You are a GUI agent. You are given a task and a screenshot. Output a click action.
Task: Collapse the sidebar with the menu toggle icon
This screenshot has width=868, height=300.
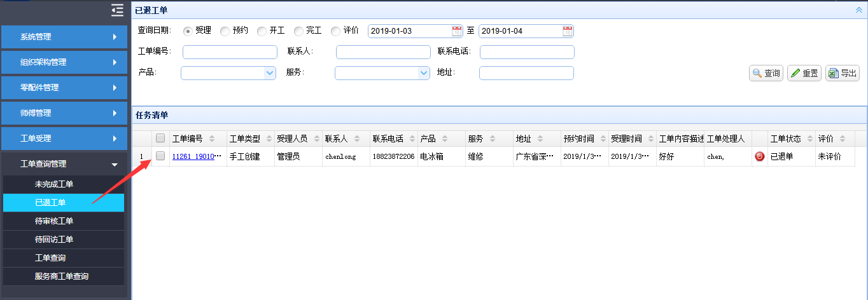pos(117,10)
